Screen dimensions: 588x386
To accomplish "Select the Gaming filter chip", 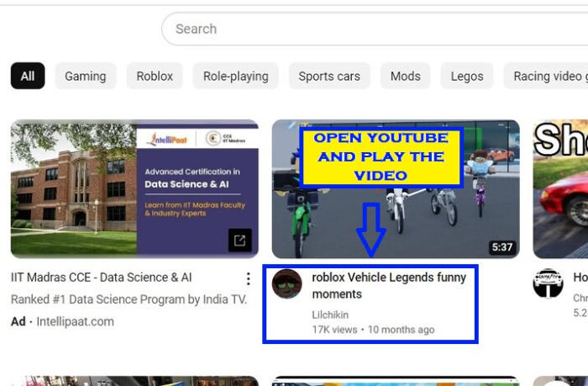I will (x=86, y=76).
